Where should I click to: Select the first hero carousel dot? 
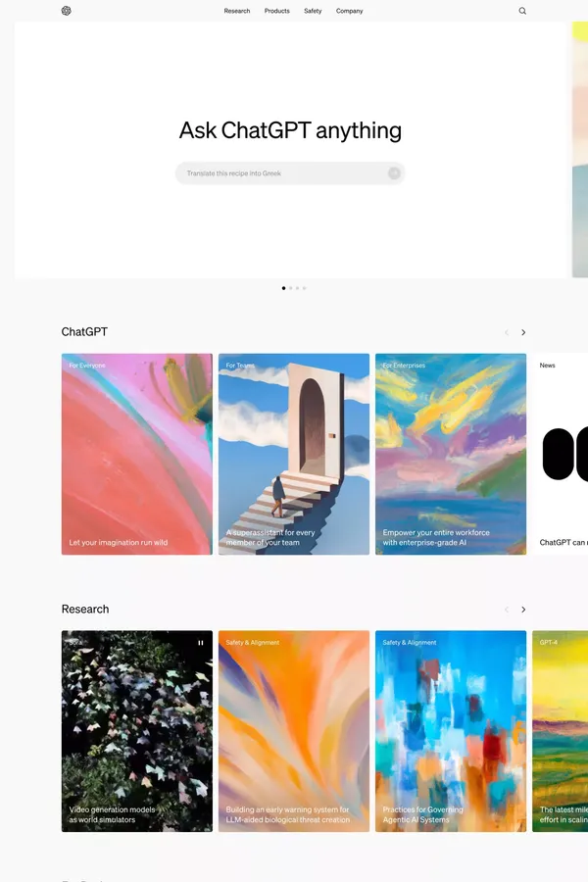click(283, 288)
